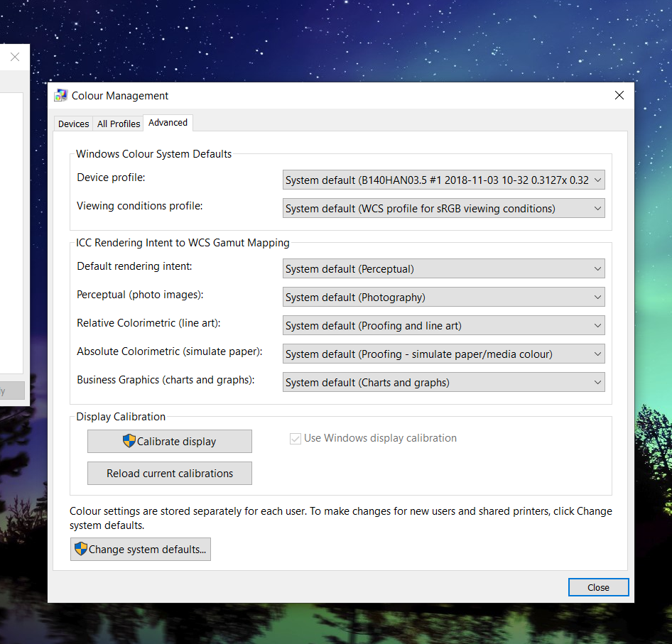Click the Viewing conditions profile label
672x644 pixels.
pos(140,206)
